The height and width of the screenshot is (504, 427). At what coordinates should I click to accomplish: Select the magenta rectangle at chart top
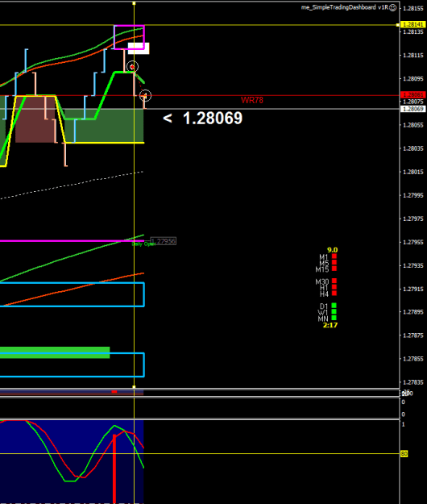[x=129, y=37]
